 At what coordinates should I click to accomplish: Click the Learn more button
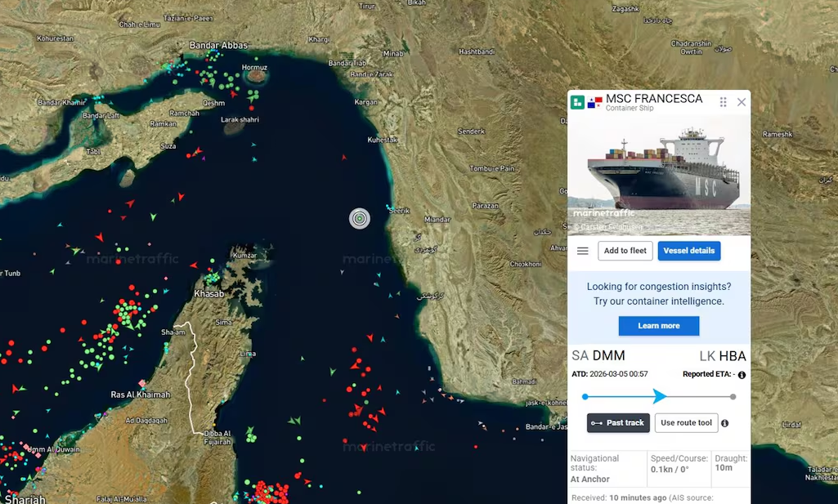(659, 326)
